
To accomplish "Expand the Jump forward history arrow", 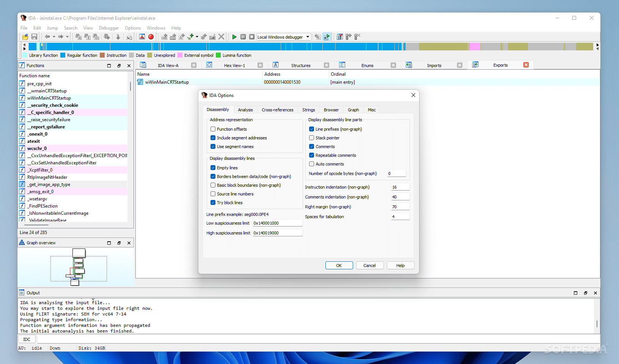I will click(x=67, y=37).
